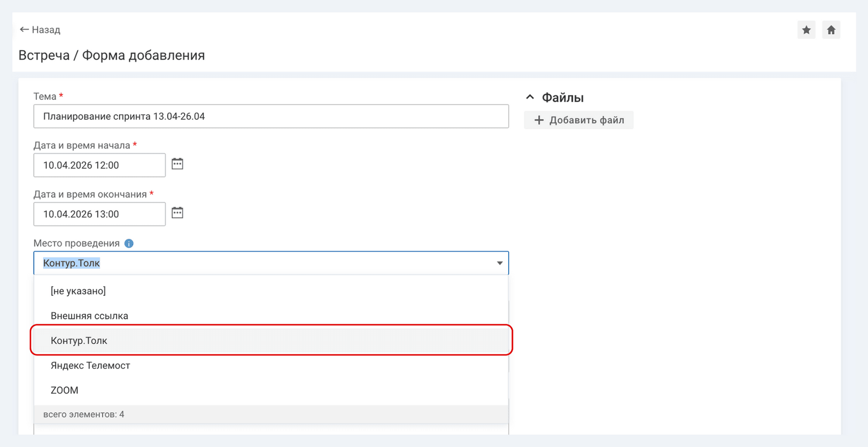868x447 pixels.
Task: Collapse the Файлы section chevron
Action: click(x=530, y=97)
